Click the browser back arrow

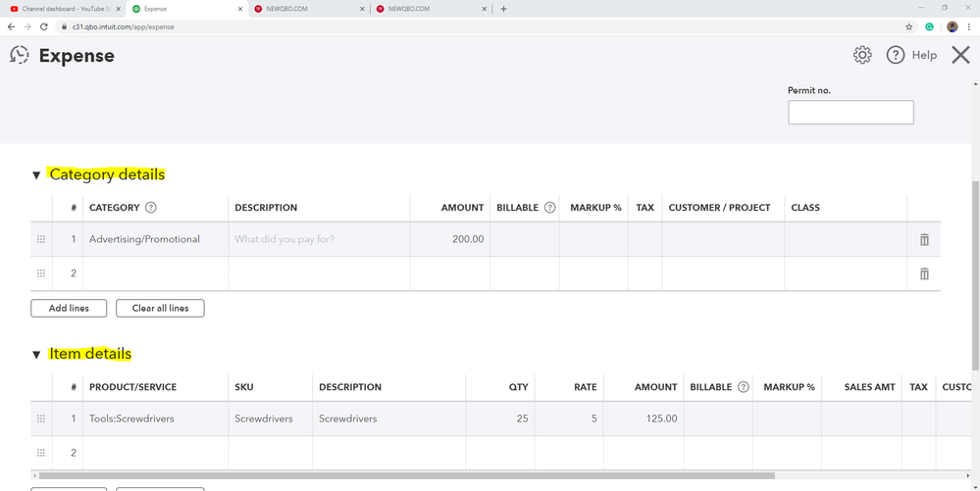point(11,26)
